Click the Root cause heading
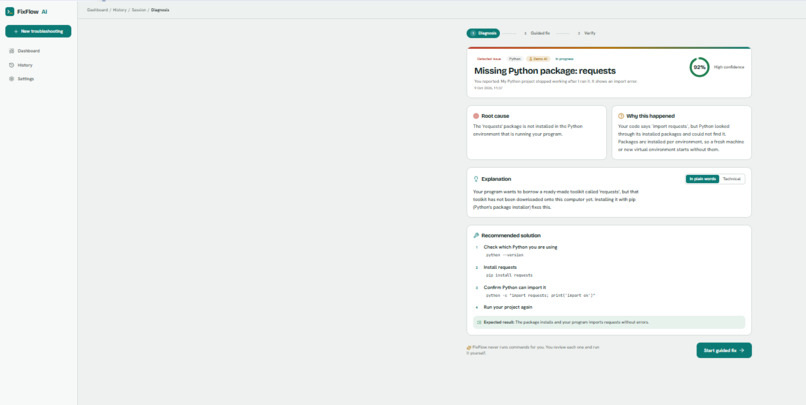This screenshot has height=405, width=806. 496,116
